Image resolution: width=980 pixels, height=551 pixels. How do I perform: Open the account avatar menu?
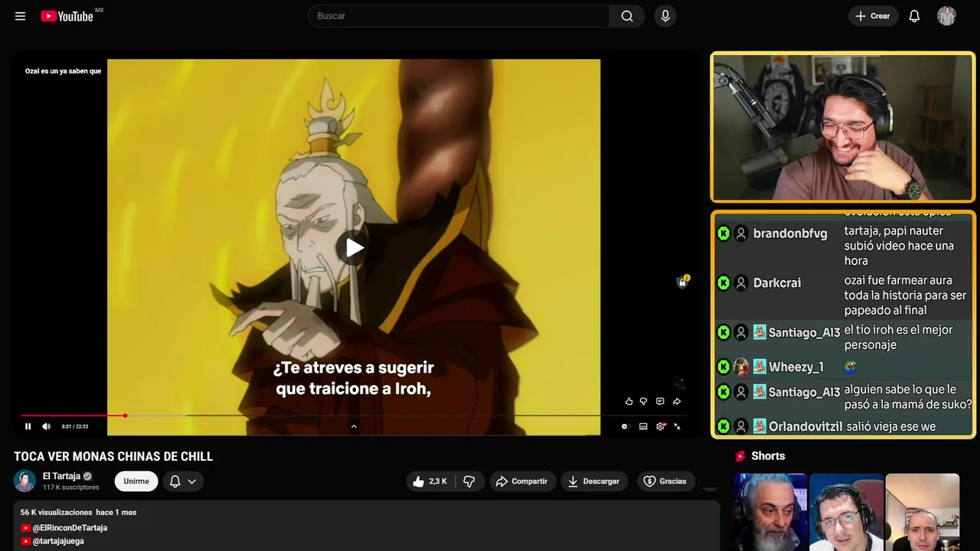click(x=946, y=16)
